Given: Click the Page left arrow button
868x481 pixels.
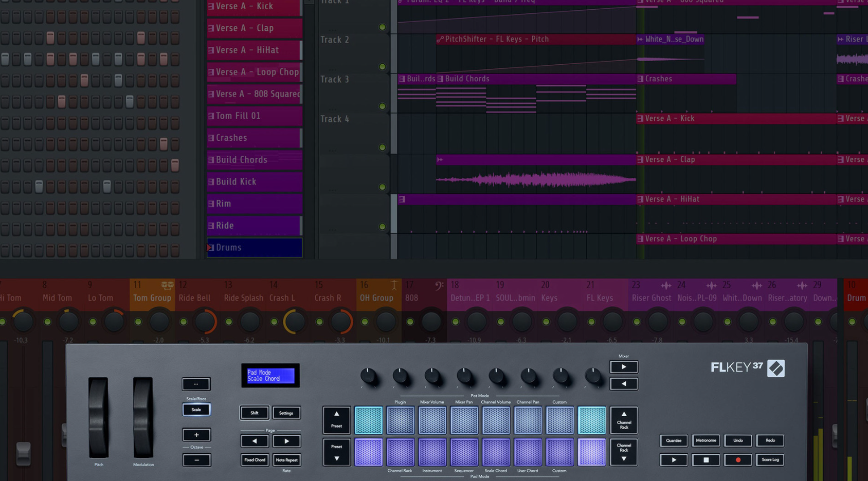Looking at the screenshot, I should point(255,441).
